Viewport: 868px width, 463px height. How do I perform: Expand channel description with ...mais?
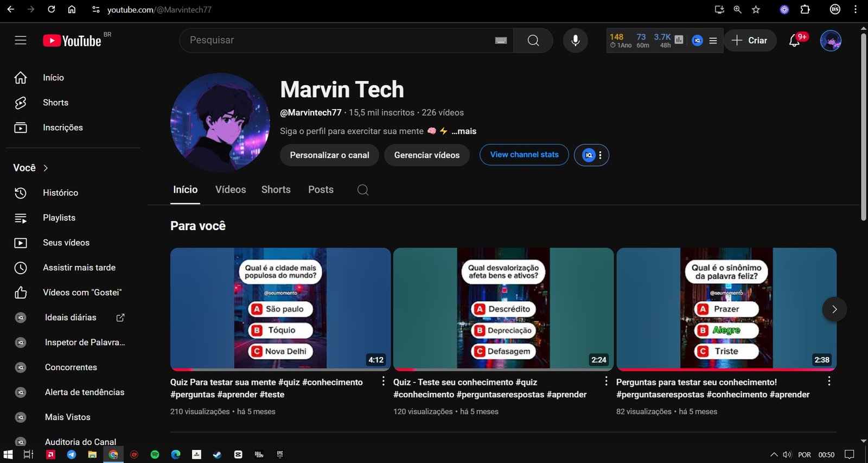click(x=464, y=131)
